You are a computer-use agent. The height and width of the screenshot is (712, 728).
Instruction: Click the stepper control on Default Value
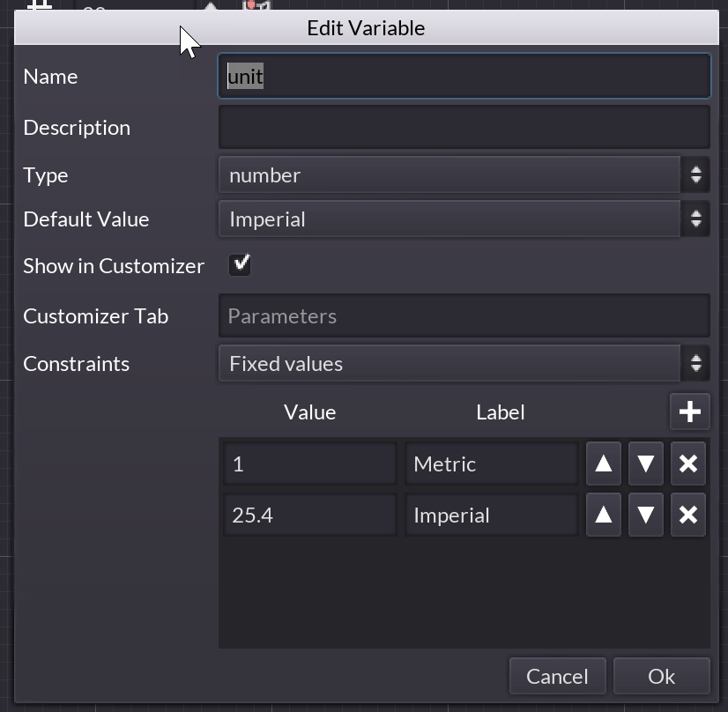(x=695, y=219)
